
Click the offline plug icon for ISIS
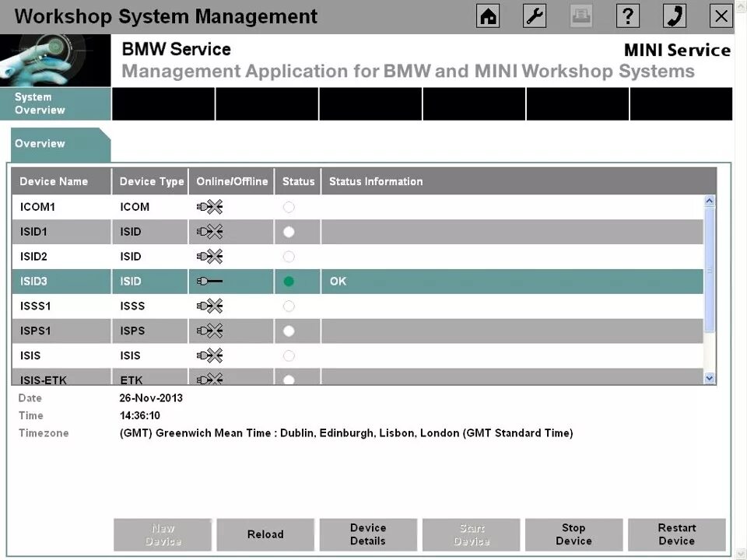tap(209, 355)
